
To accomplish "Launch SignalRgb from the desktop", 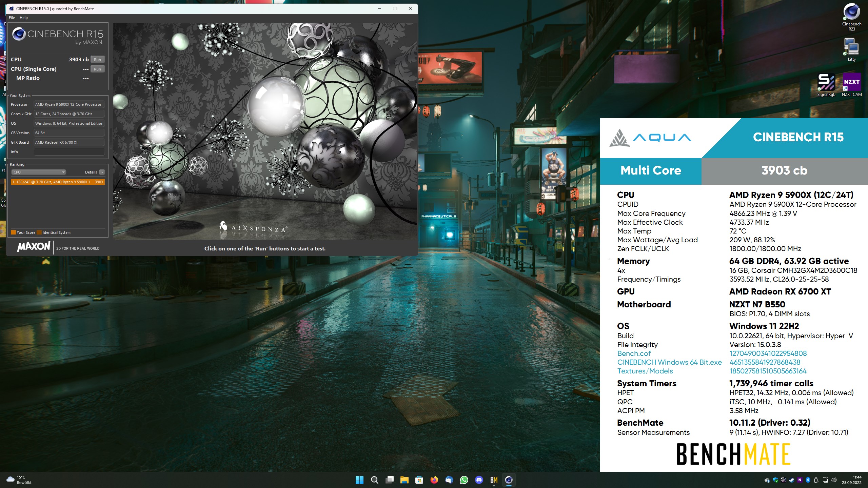I will click(826, 85).
